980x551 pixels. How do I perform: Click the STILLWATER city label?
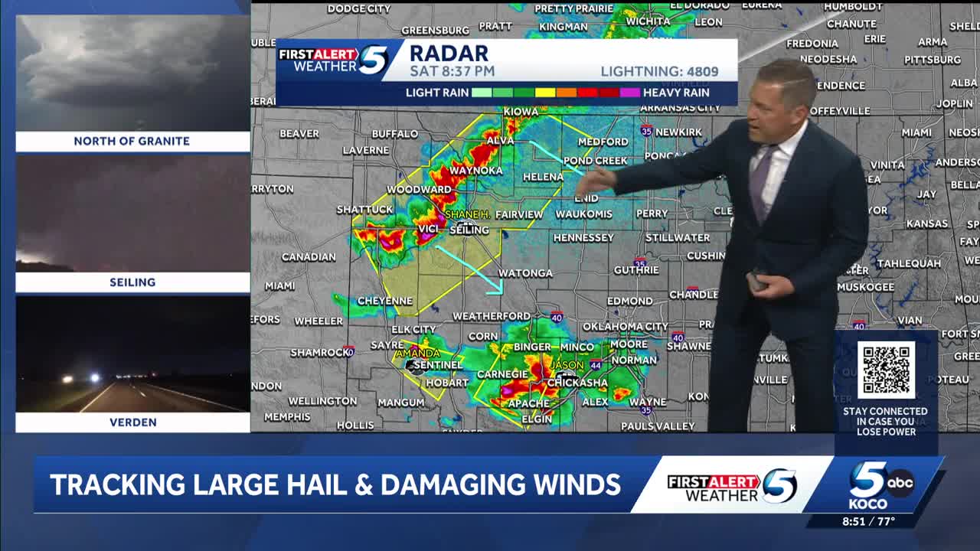678,238
